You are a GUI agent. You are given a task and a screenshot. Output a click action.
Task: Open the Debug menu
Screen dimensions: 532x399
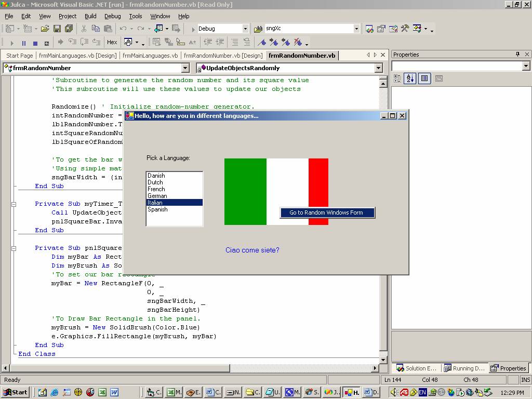coord(112,16)
